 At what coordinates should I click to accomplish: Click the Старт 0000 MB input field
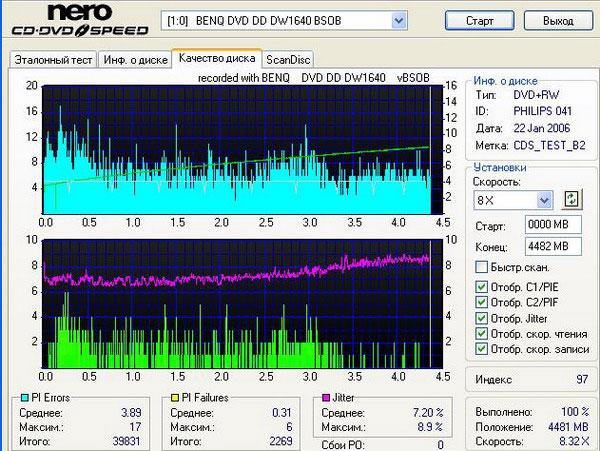(x=553, y=225)
